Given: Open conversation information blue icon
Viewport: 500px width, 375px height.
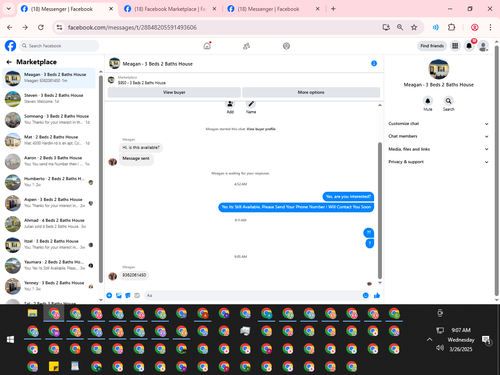Looking at the screenshot, I should (374, 63).
